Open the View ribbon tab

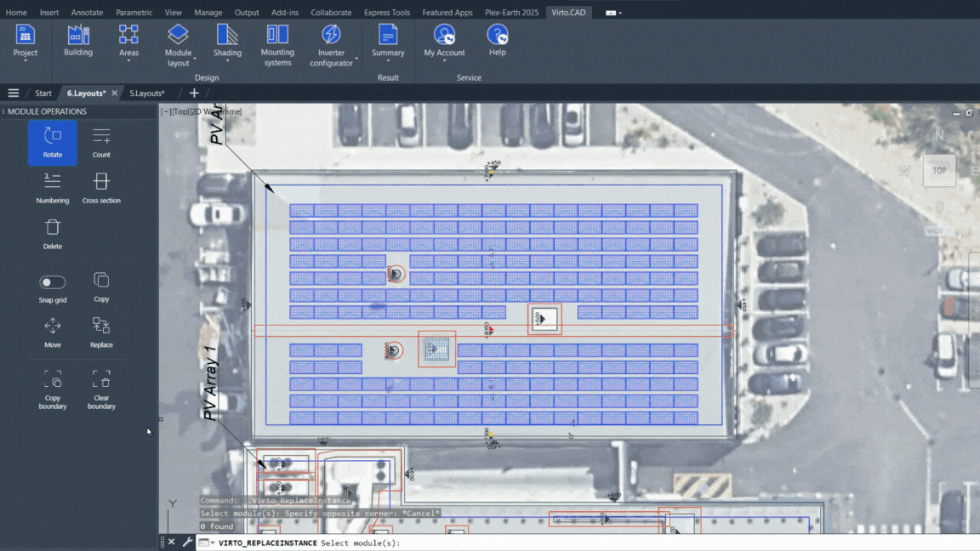click(174, 13)
